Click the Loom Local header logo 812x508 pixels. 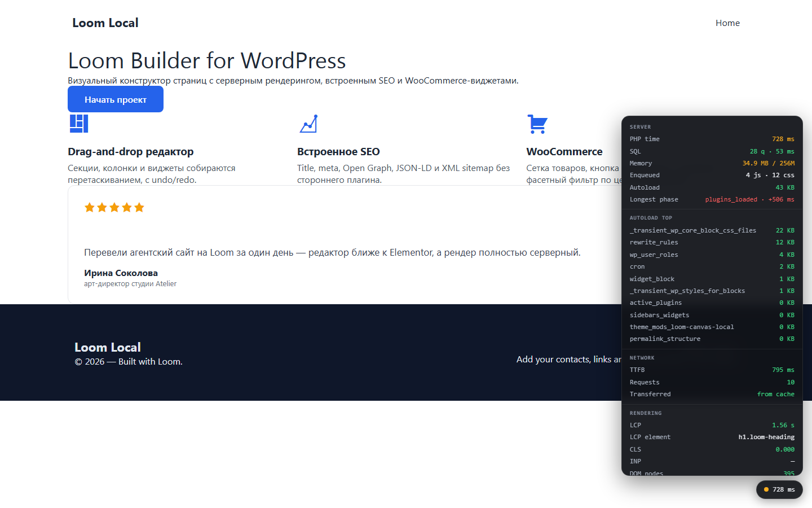tap(105, 23)
